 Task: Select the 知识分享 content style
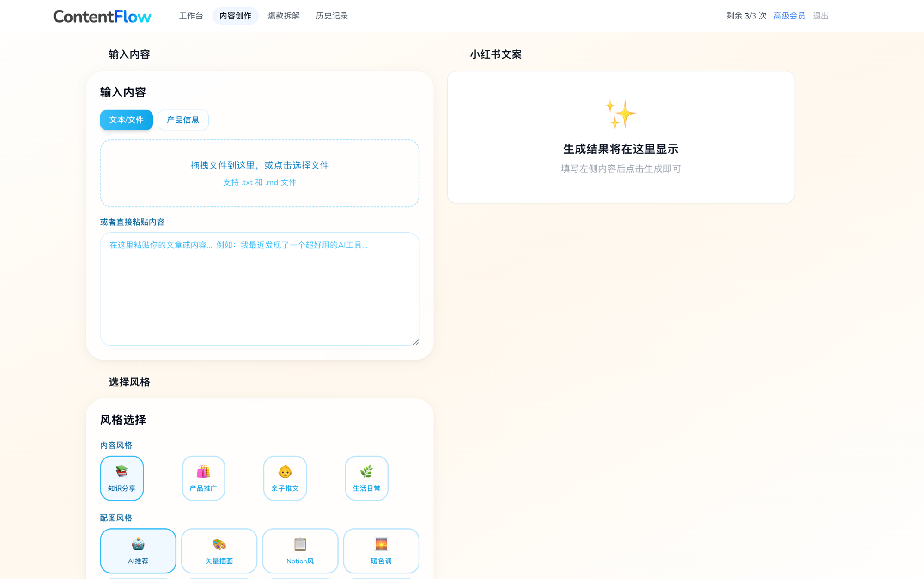click(122, 478)
